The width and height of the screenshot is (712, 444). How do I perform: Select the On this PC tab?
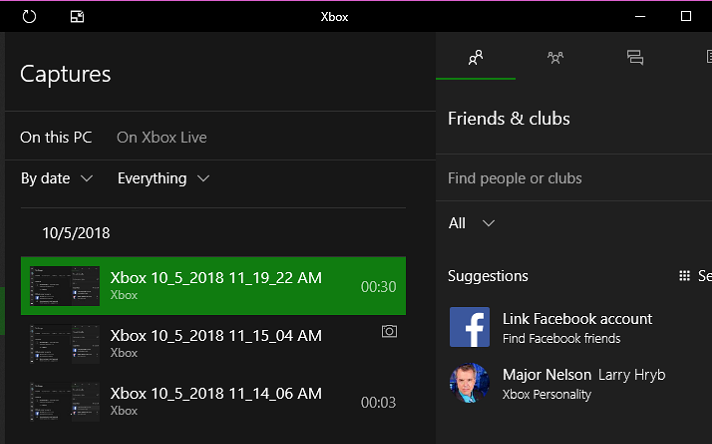56,137
